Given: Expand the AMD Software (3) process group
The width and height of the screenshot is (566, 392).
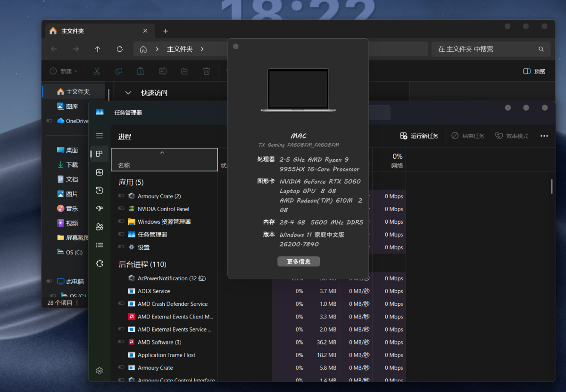Looking at the screenshot, I should tap(121, 342).
